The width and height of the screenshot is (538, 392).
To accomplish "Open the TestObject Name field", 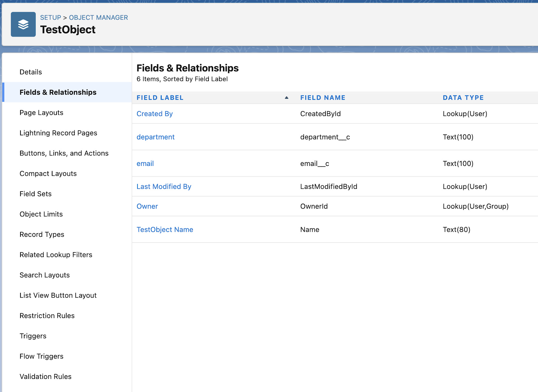I will pyautogui.click(x=164, y=229).
